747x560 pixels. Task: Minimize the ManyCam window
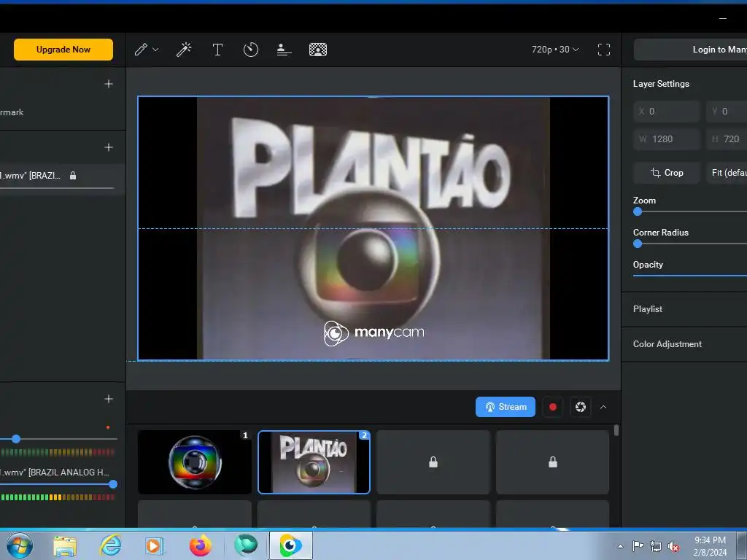[x=723, y=18]
